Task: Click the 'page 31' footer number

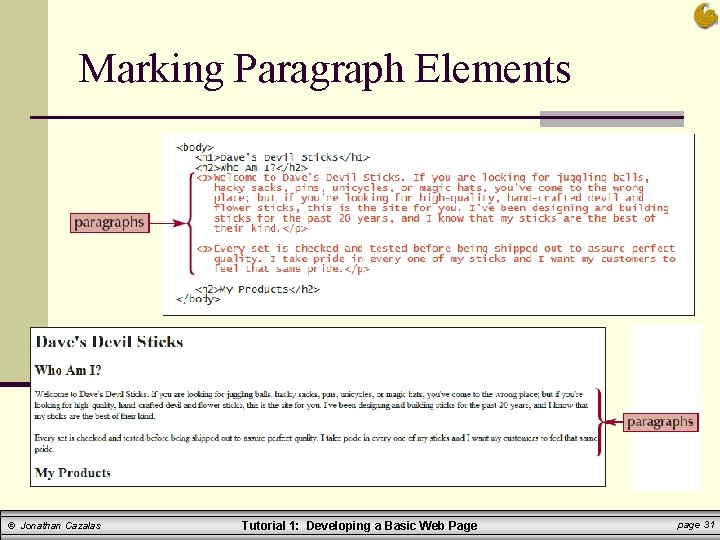Action: tap(695, 525)
